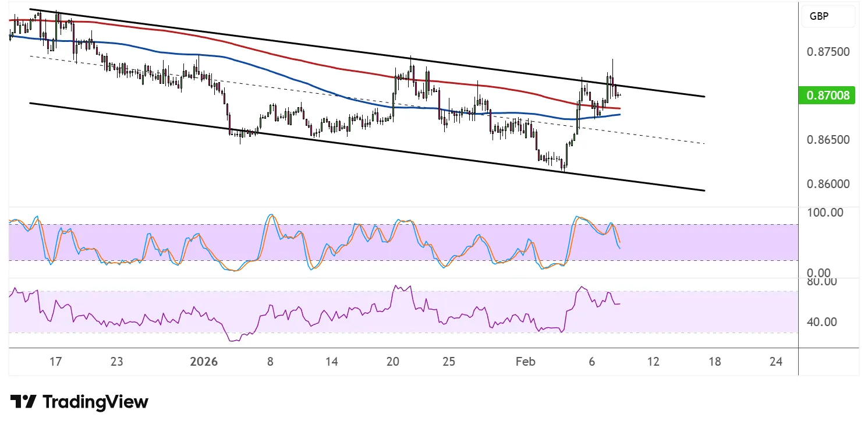
Task: Select the 17 date label on time axis
Action: (x=55, y=362)
